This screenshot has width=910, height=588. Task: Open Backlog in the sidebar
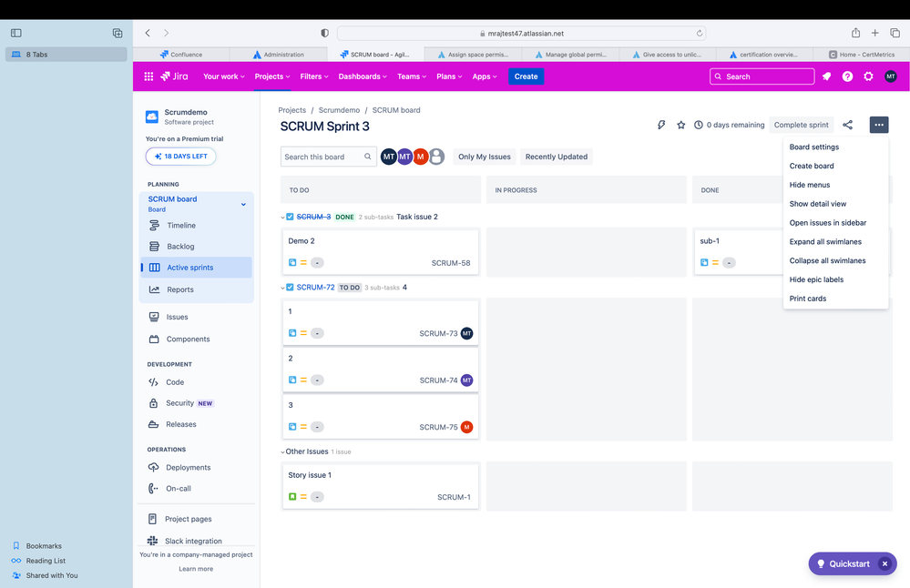196,247
